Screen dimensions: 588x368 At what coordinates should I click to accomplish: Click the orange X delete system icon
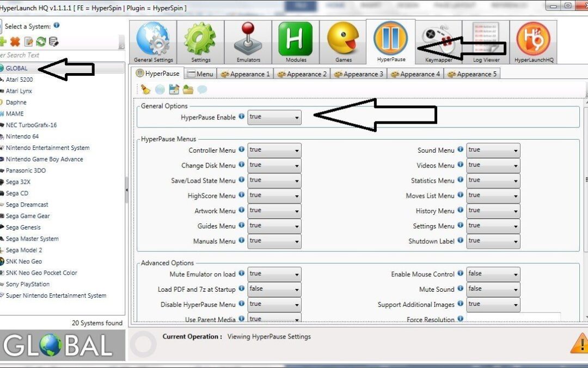15,42
